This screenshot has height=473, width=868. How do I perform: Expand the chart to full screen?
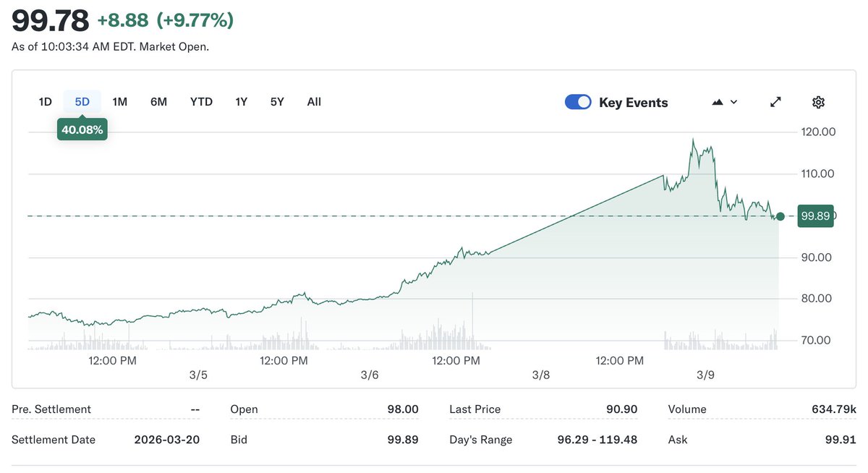(x=775, y=102)
